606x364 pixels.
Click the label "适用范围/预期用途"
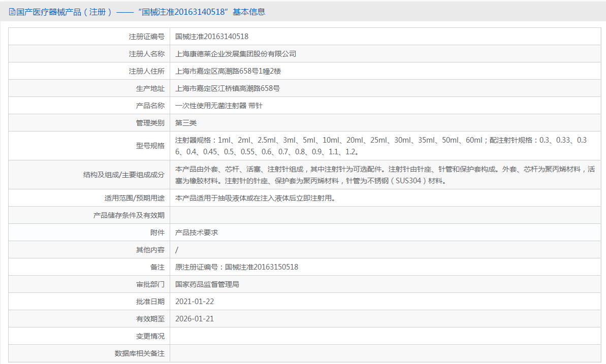point(135,198)
